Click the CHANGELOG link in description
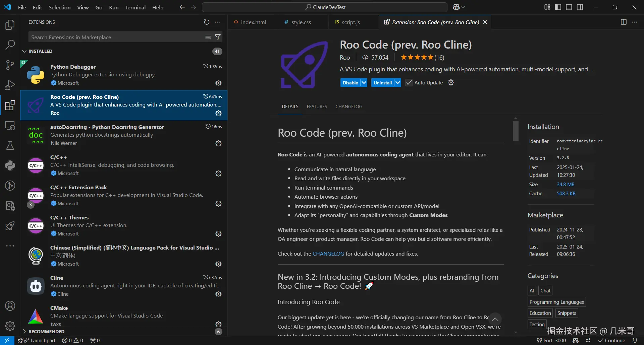The image size is (644, 345). coord(328,254)
